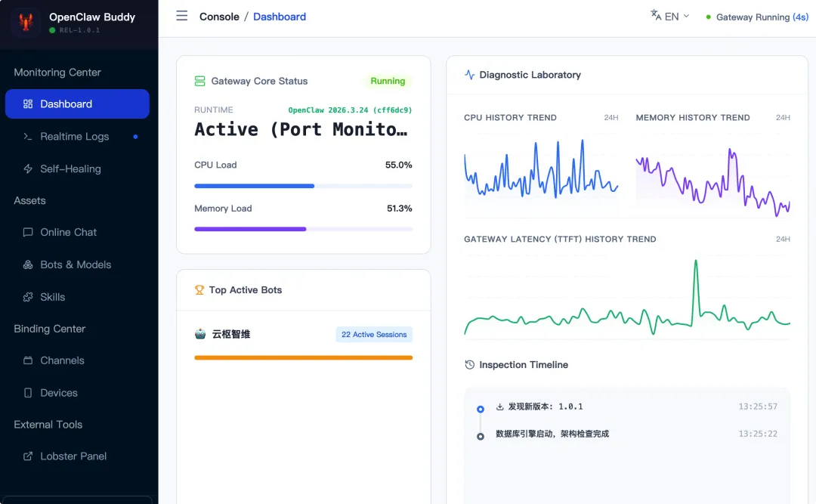Screen dimensions: 816x504
Task: Click the 24H label on Memory History Trend
Action: coord(783,118)
